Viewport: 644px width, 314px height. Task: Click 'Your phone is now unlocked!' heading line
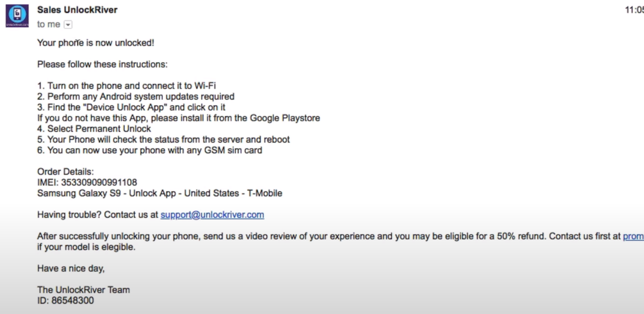click(96, 42)
